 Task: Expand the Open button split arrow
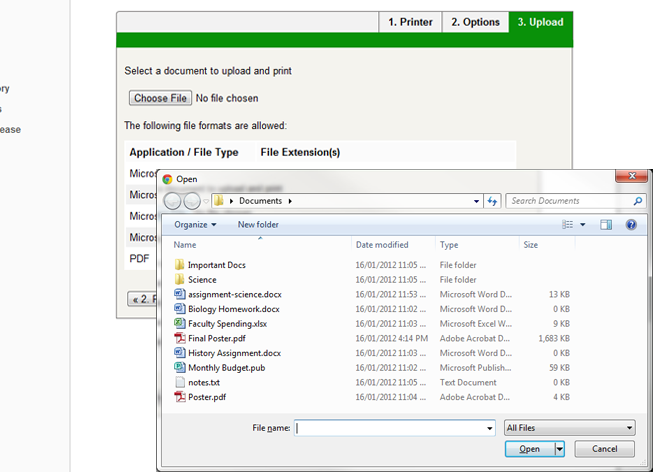pos(559,449)
